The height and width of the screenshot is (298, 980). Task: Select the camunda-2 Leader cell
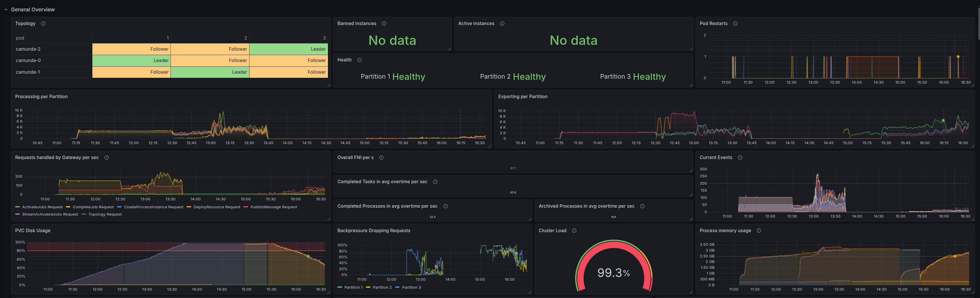point(288,49)
